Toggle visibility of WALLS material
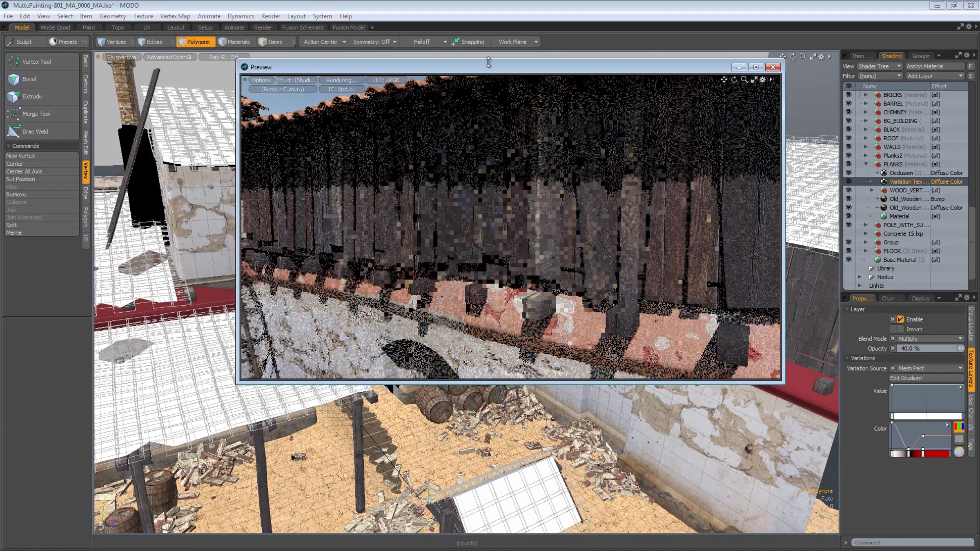 pyautogui.click(x=849, y=147)
